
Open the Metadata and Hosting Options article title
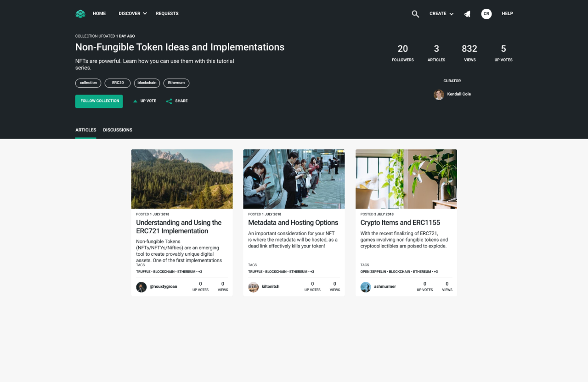293,223
